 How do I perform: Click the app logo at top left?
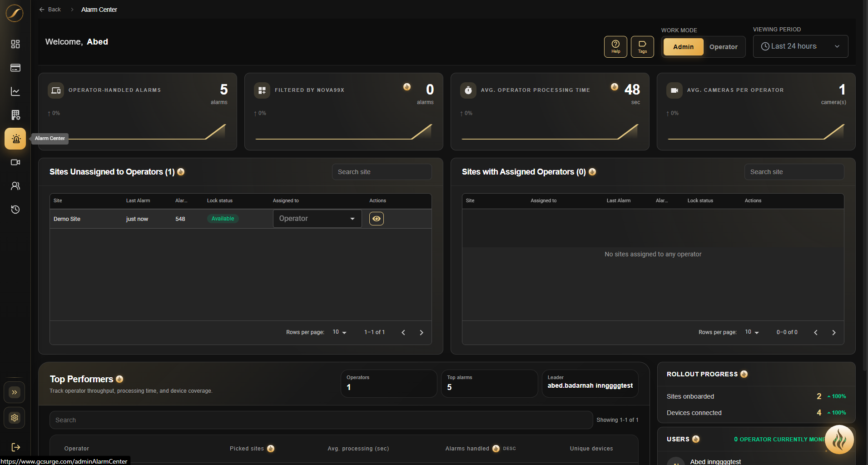(x=15, y=13)
